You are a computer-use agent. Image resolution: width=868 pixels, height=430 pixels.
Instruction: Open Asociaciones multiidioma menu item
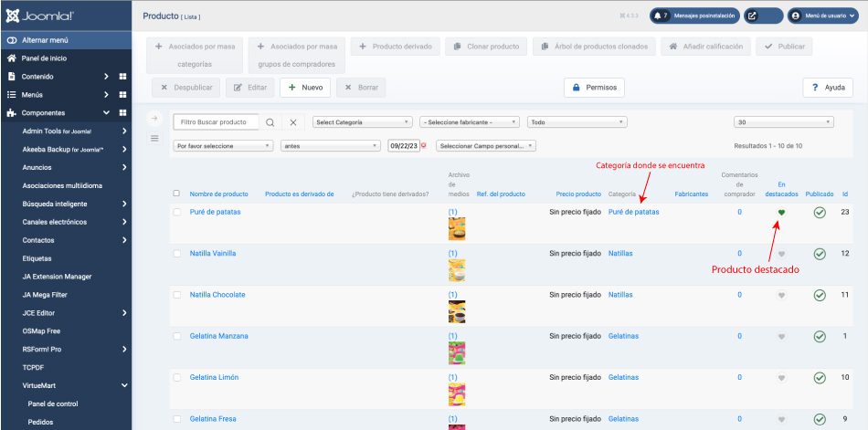coord(62,185)
